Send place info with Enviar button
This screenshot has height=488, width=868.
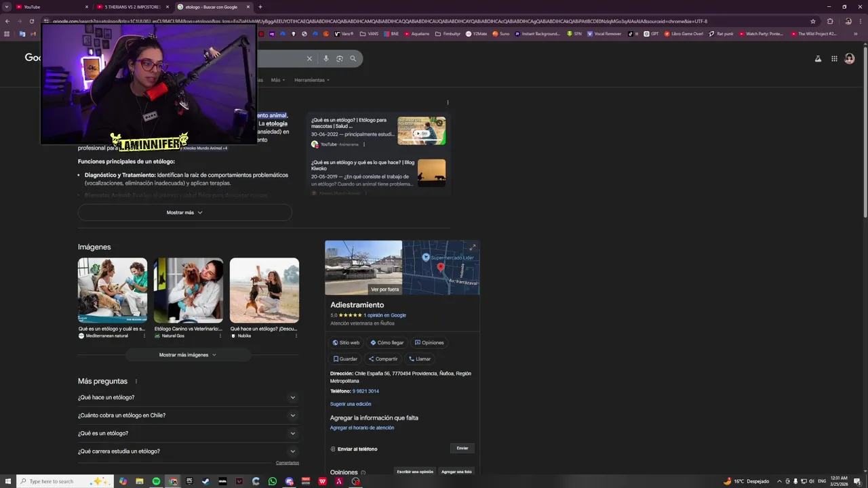point(462,448)
